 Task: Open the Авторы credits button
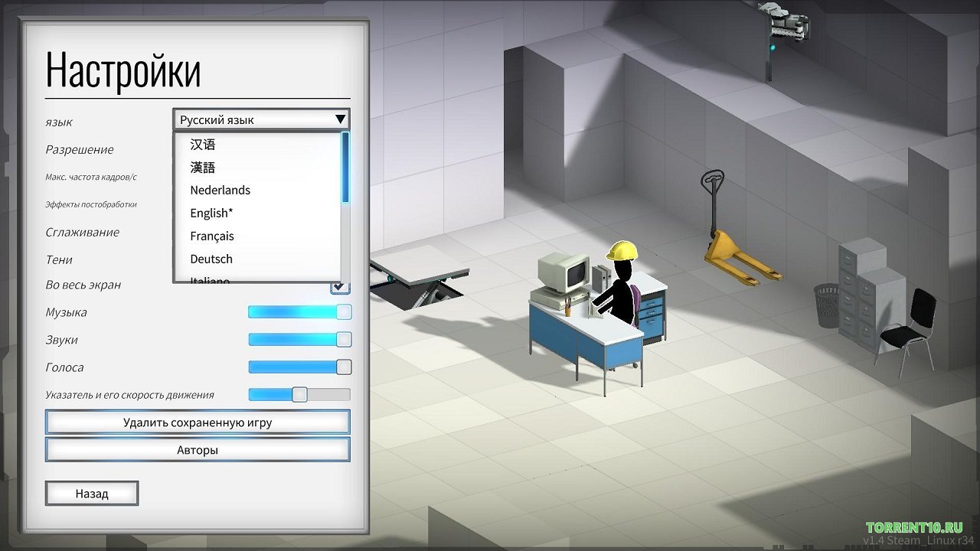tap(198, 450)
